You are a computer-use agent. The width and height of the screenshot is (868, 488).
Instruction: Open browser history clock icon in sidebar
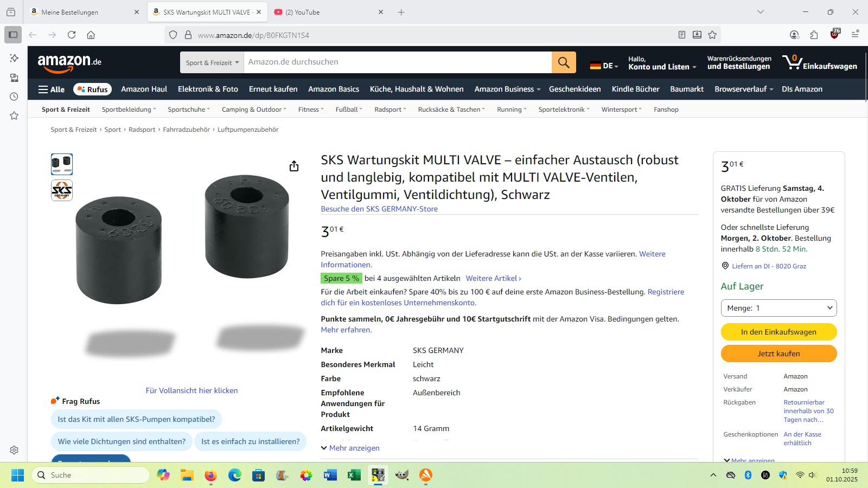point(14,97)
